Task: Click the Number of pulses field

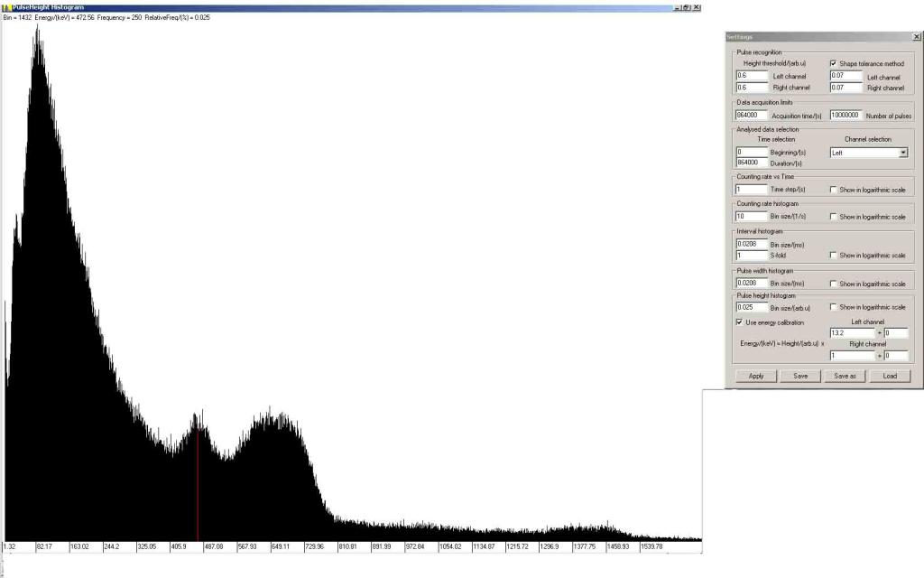Action: (x=846, y=116)
